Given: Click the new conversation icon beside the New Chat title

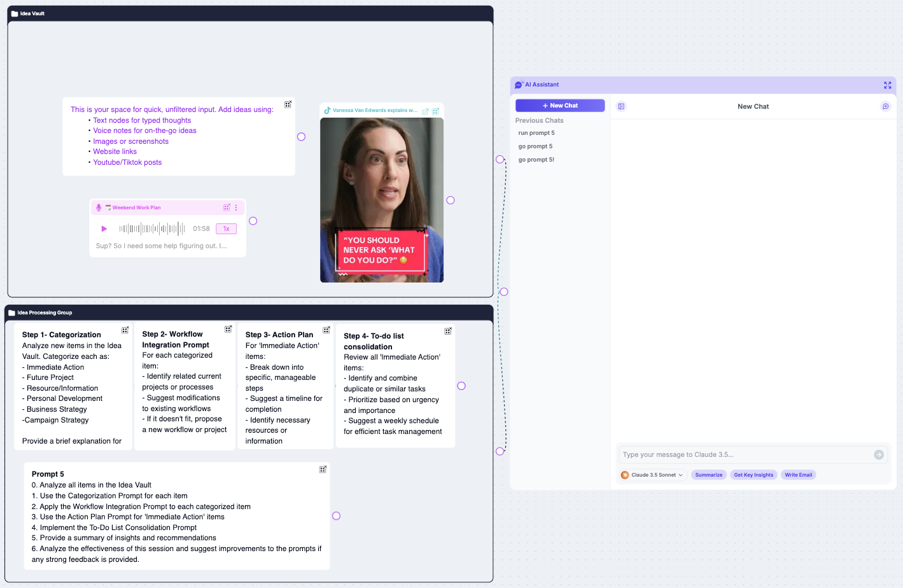Looking at the screenshot, I should tap(885, 107).
